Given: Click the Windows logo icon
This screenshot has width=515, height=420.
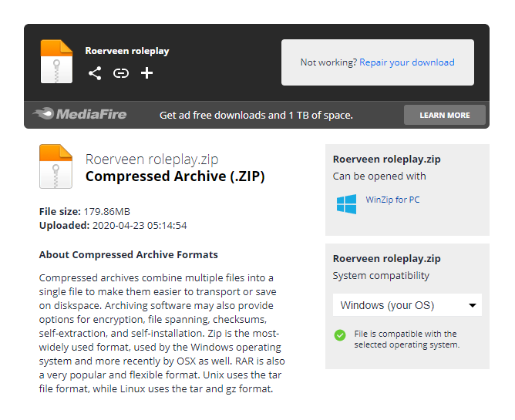Looking at the screenshot, I should point(346,203).
